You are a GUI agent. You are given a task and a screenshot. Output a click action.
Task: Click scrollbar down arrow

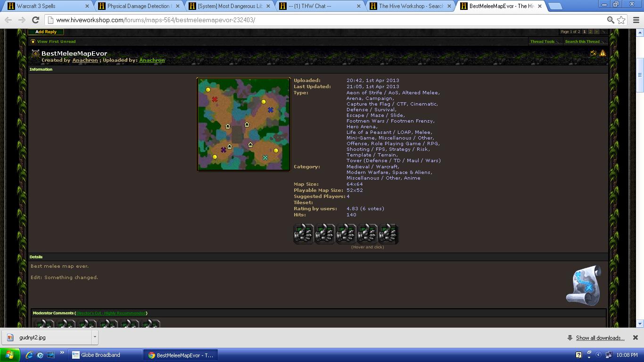coord(640,323)
